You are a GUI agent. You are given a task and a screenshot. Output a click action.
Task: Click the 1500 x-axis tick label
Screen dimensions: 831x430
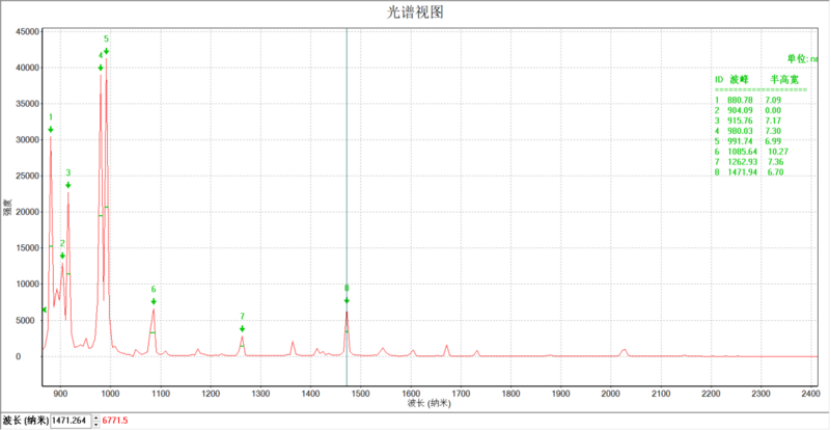tap(360, 394)
